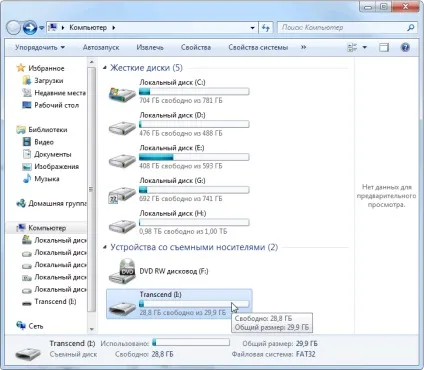This screenshot has width=424, height=370.
Task: Open Help with the question mark icon
Action: tap(405, 47)
